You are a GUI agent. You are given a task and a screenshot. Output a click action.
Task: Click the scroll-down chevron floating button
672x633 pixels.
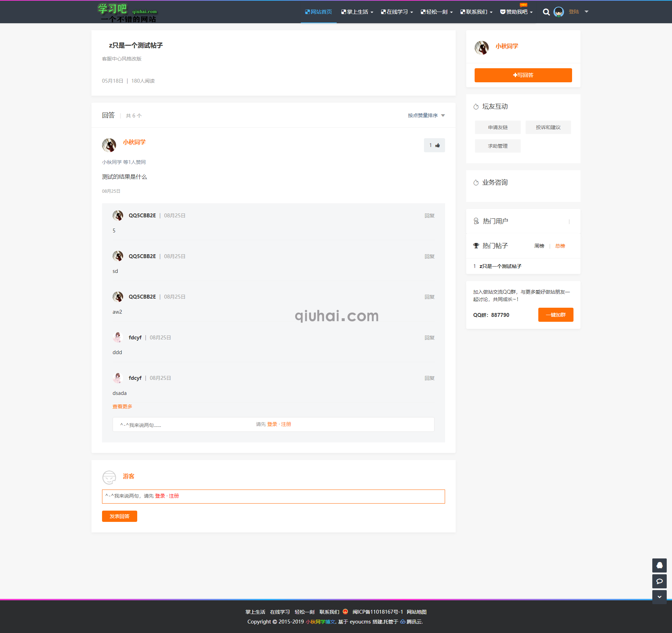coord(659,597)
